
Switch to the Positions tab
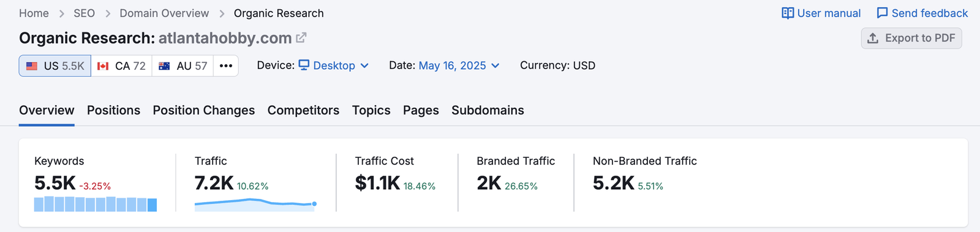113,110
